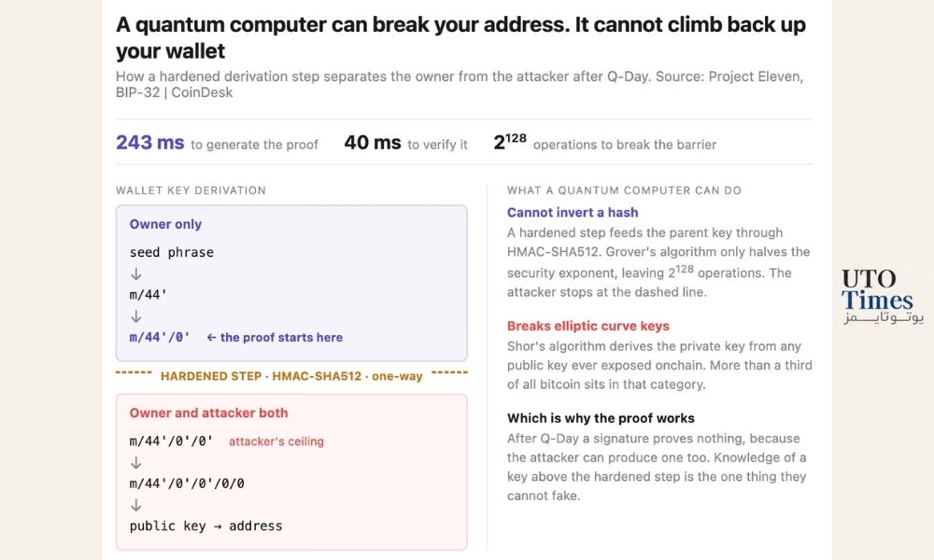This screenshot has width=934, height=560.
Task: Click the arrow below attacker's ceiling line
Action: [135, 462]
